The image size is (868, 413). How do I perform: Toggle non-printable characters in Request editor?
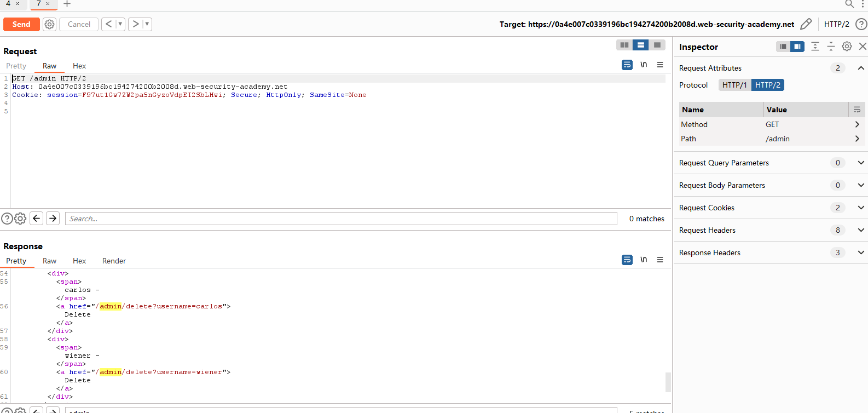[x=644, y=65]
